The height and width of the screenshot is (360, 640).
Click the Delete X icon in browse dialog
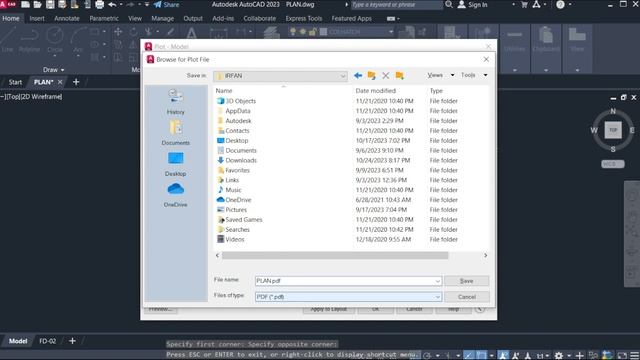386,76
